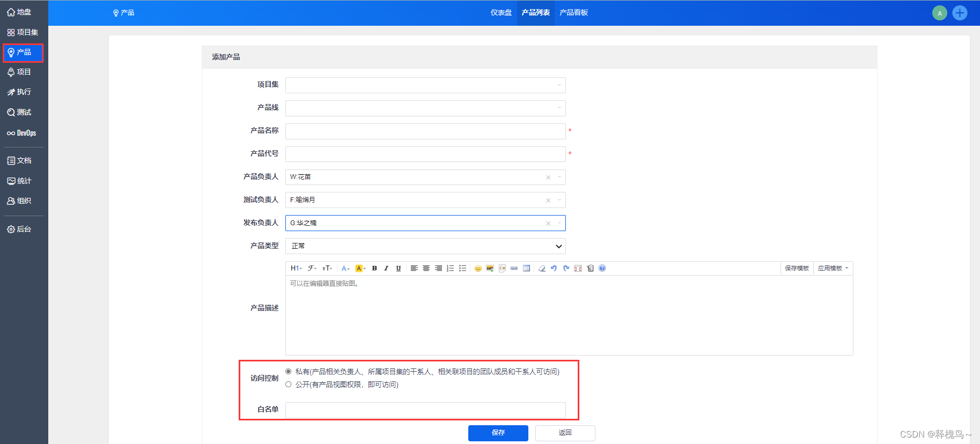Viewport: 980px width, 444px height.
Task: Clear the 发布负责人 selection G:华之楠
Action: click(548, 224)
